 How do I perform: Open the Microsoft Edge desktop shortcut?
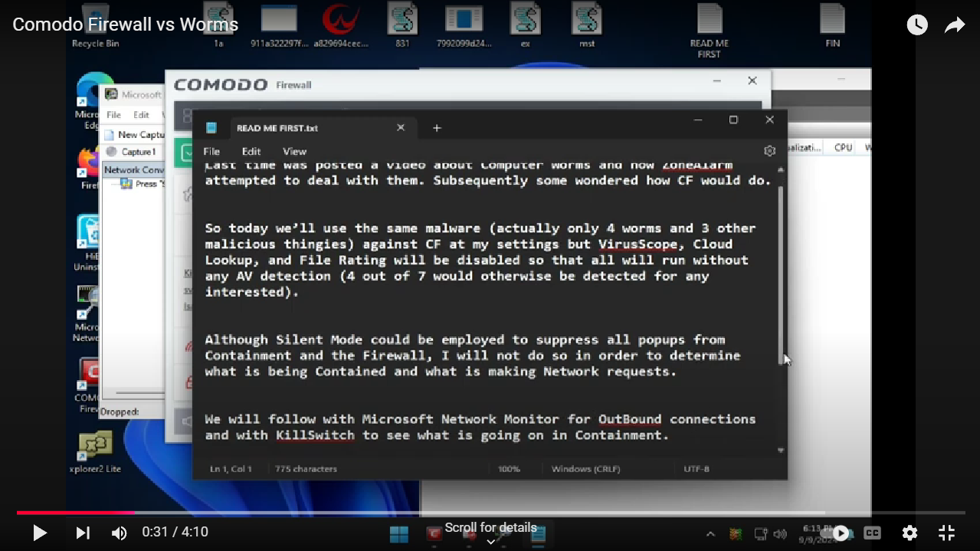click(x=88, y=100)
